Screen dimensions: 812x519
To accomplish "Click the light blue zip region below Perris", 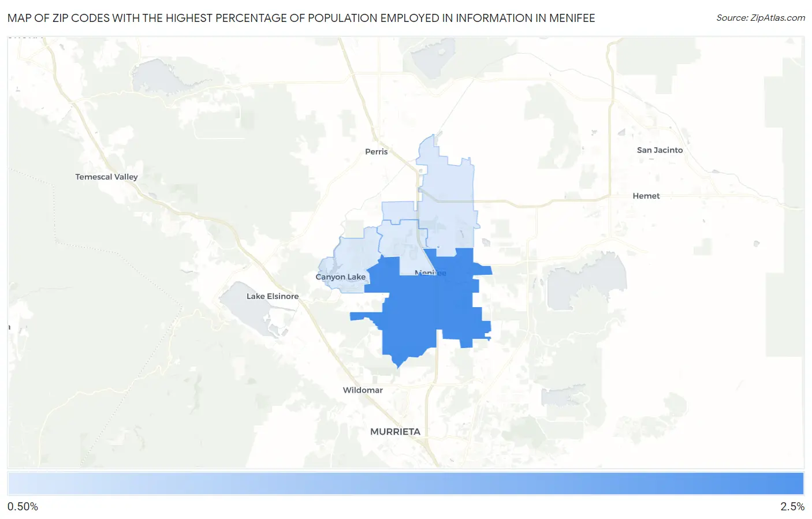I will 448,196.
